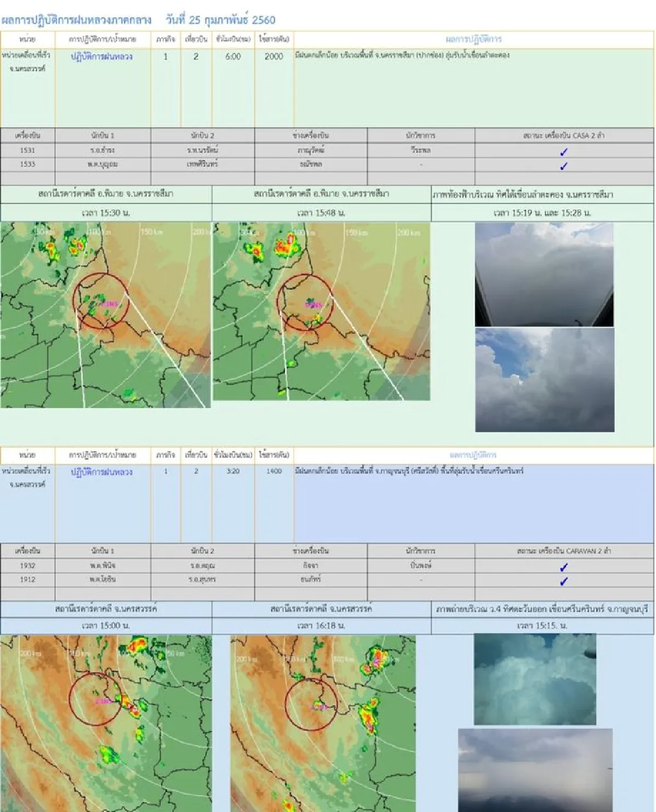Select aircraft number 1533 cell

[27, 164]
